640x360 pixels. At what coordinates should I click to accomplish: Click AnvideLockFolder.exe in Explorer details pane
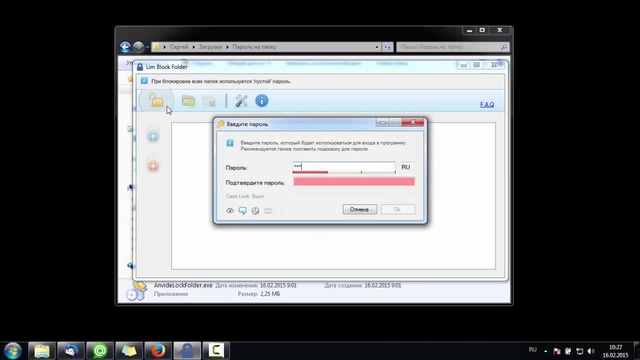[183, 285]
